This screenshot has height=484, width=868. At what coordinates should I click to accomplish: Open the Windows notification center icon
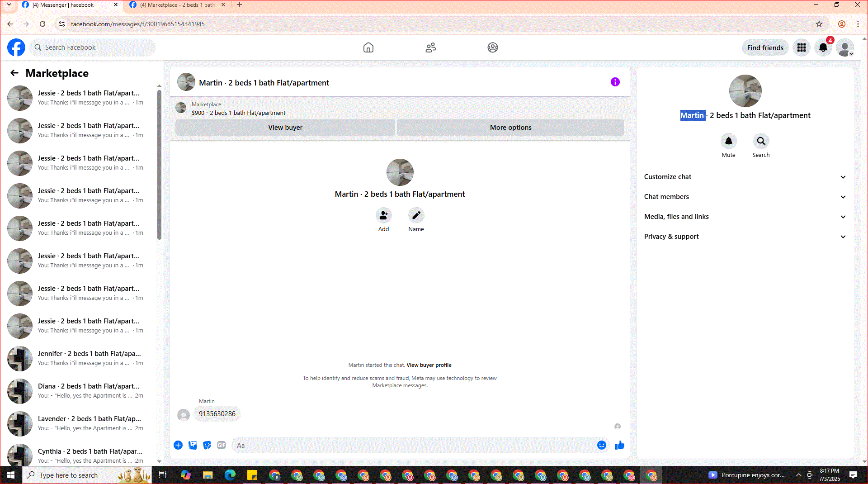853,475
